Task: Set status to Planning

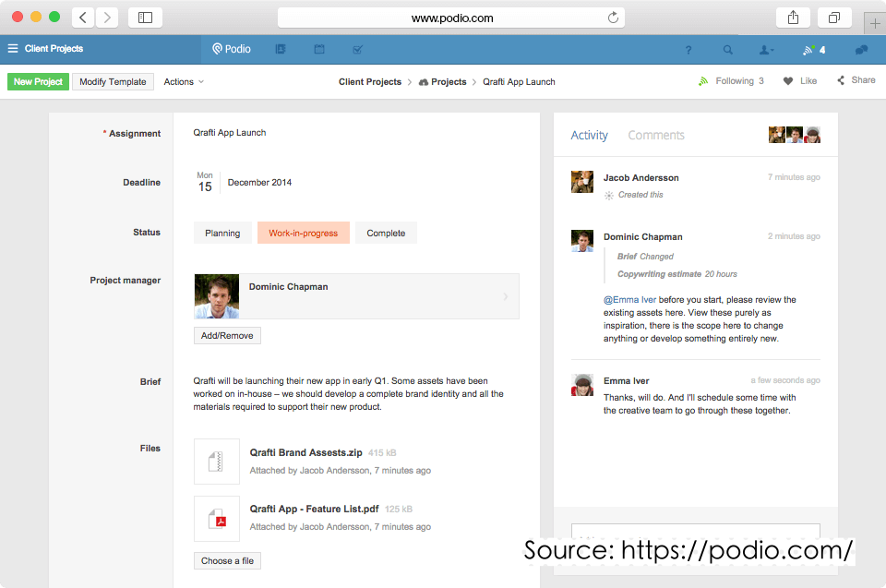Action: pos(222,233)
